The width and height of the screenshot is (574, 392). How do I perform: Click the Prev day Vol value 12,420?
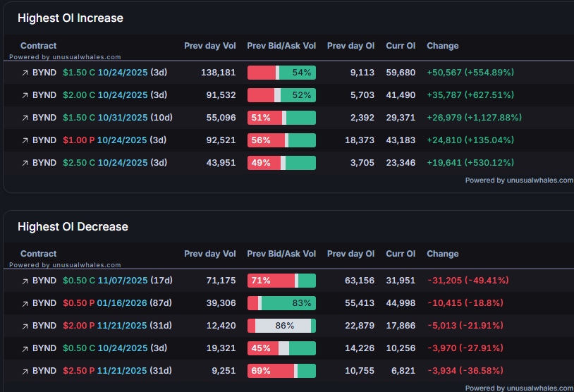pos(221,326)
